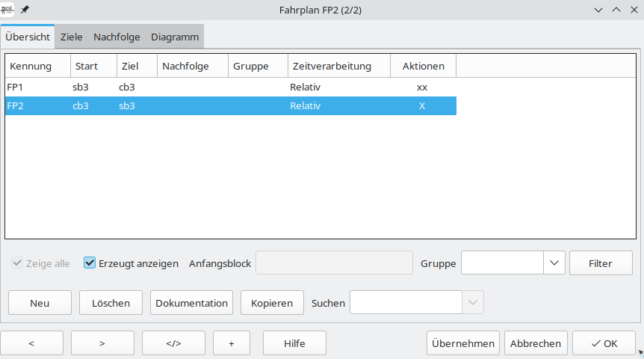Viewport: 644px width, 359px height.
Task: Select the Nachfolge tab
Action: (117, 37)
